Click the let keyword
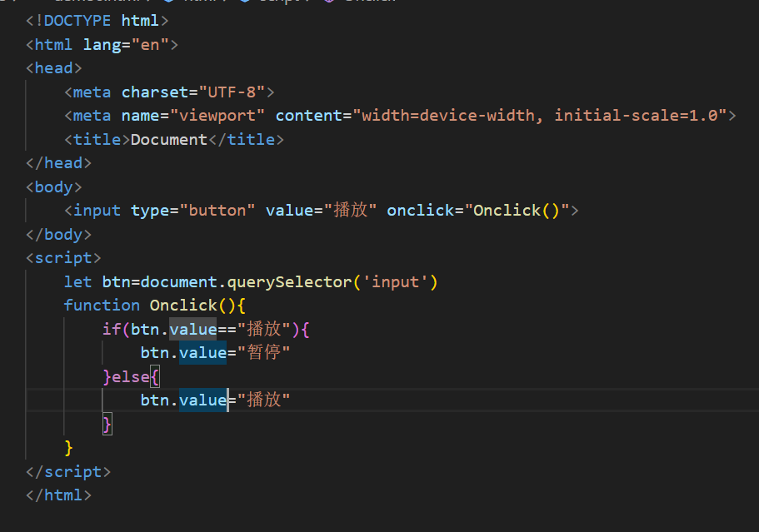Image resolution: width=759 pixels, height=532 pixels. click(78, 282)
